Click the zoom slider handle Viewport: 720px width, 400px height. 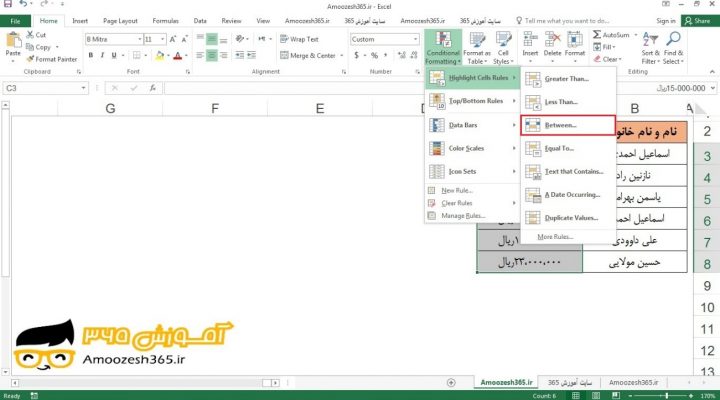click(666, 395)
